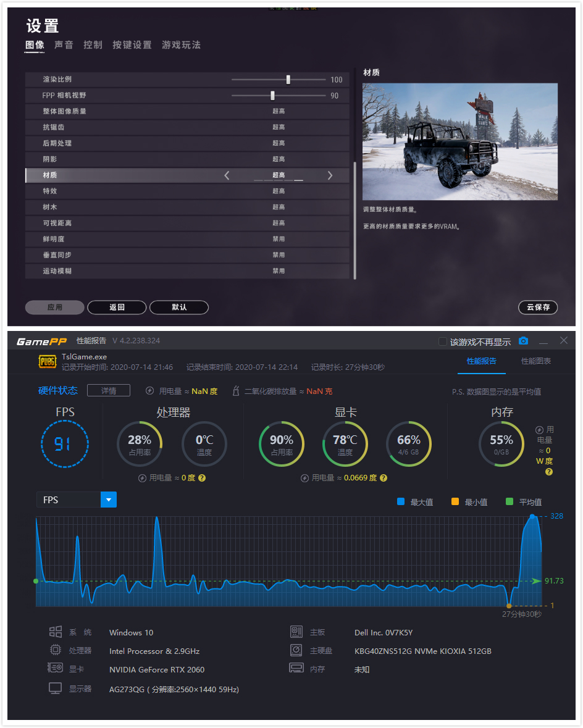
Task: Click the 默认 default button
Action: click(179, 308)
